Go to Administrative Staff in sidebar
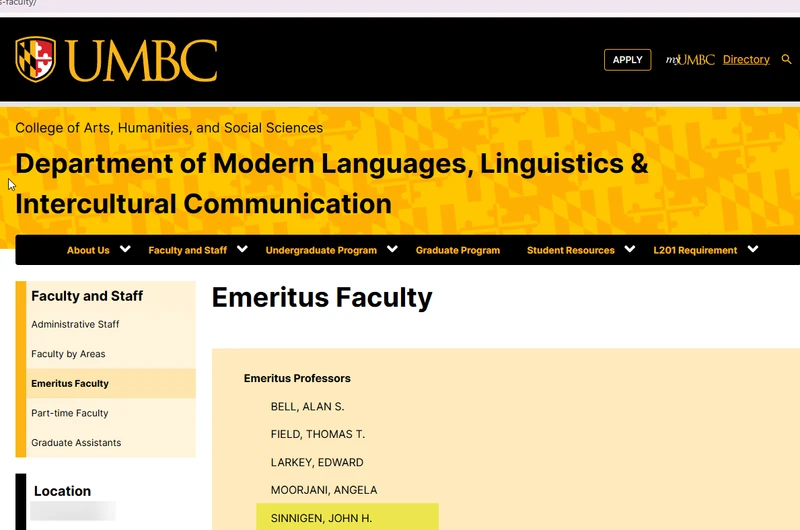 click(x=75, y=324)
